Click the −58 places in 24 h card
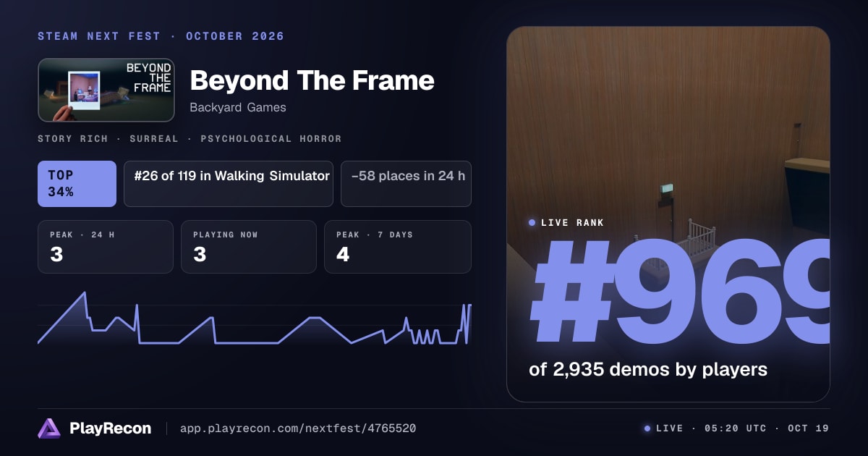868x456 pixels. click(x=406, y=184)
